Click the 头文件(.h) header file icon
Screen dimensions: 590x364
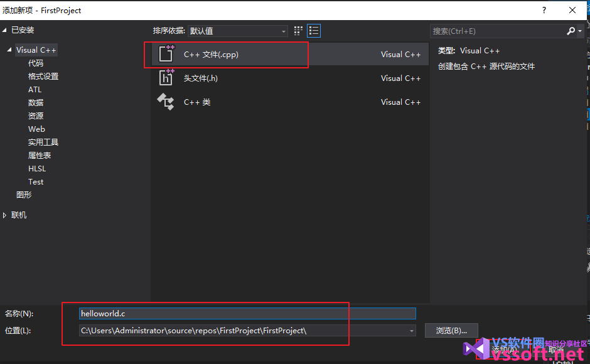tap(166, 78)
